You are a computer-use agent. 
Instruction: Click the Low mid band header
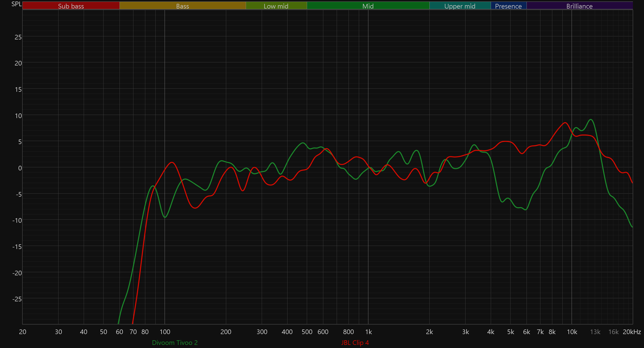pos(276,6)
